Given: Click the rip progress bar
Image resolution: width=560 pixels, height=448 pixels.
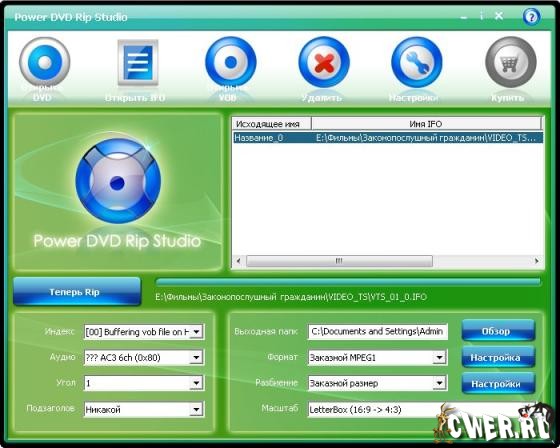Looking at the screenshot, I should [349, 282].
